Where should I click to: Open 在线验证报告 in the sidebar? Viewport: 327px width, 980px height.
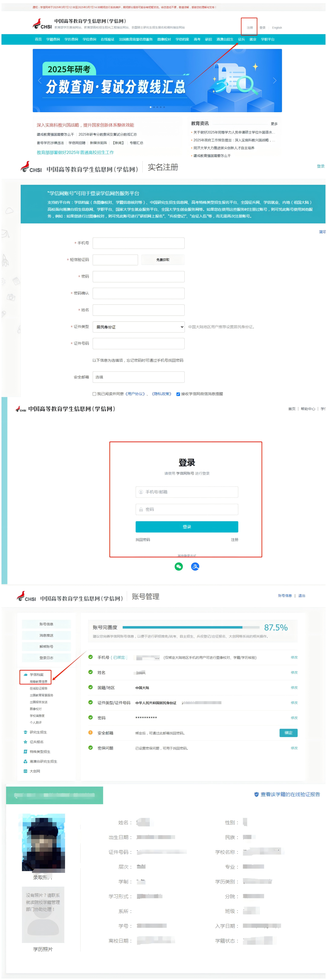[x=39, y=688]
